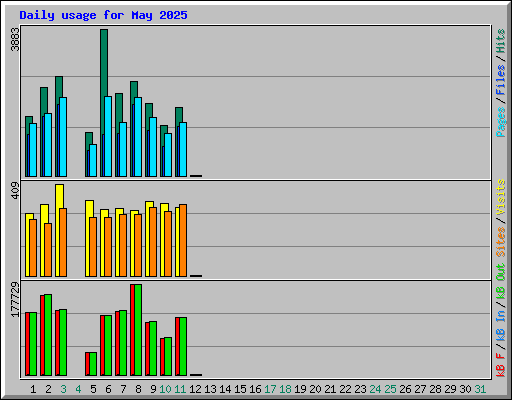
Task: Click the green kB Out bar for day 2
Action: [x=48, y=335]
